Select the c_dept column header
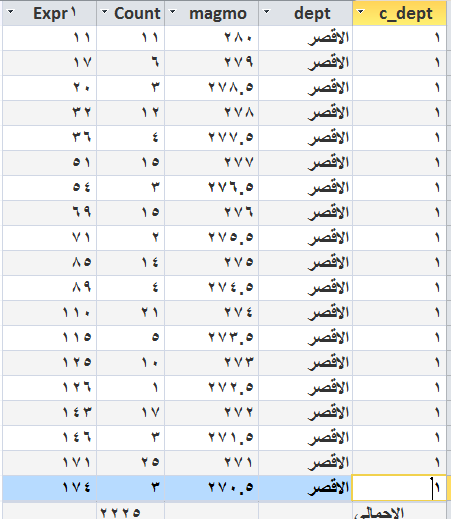This screenshot has width=451, height=519. (399, 13)
